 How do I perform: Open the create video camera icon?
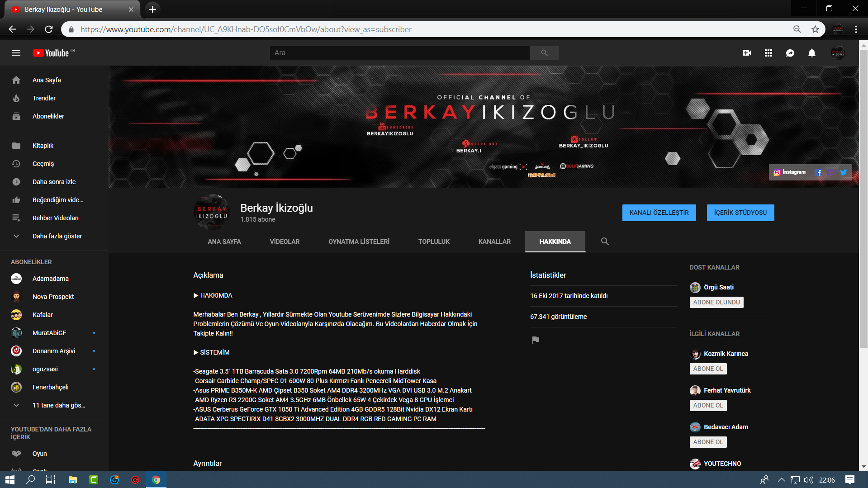tap(747, 53)
